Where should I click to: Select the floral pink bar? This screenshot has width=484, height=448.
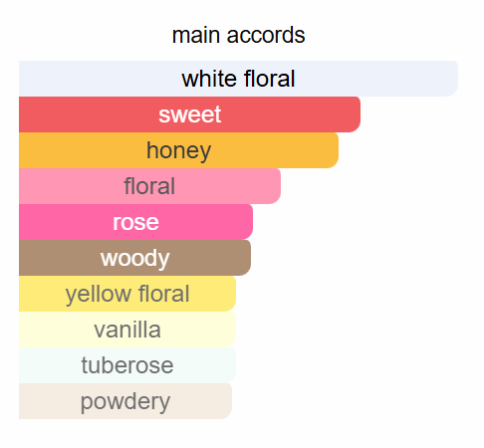pyautogui.click(x=149, y=186)
